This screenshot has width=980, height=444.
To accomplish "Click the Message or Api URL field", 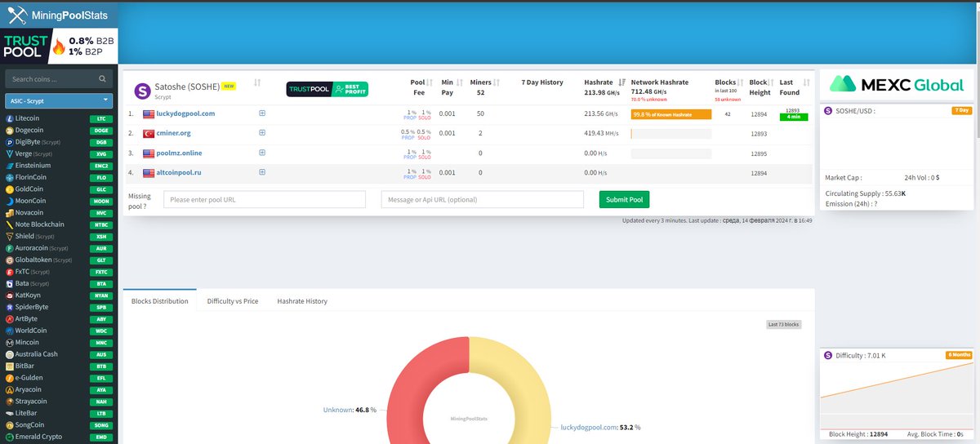I will 483,200.
